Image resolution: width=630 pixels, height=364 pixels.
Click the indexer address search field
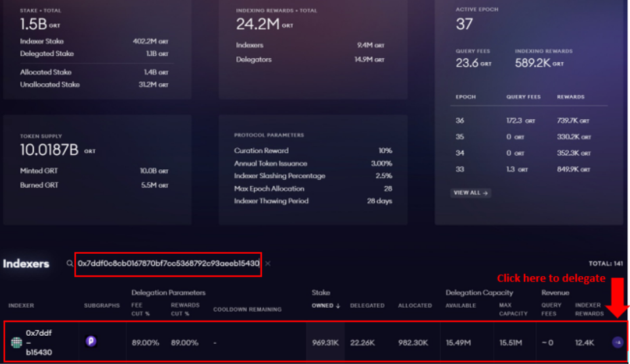[169, 264]
